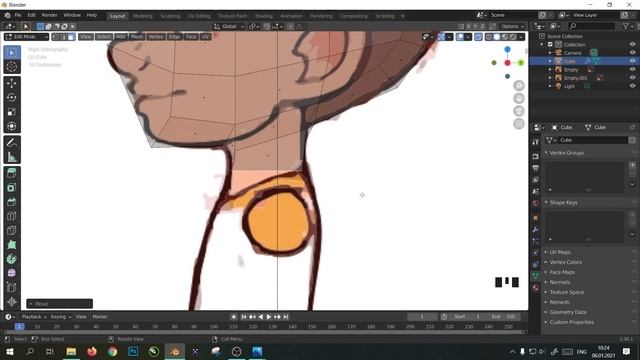Click the current frame number field

click(422, 317)
